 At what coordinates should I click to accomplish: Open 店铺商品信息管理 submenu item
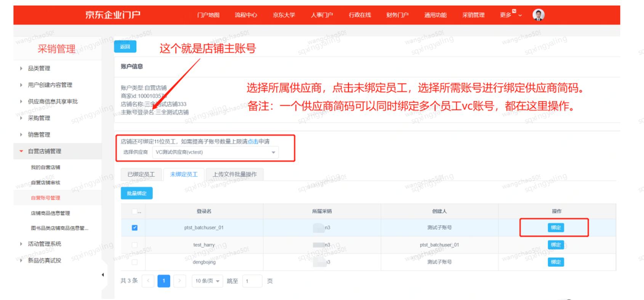50,213
